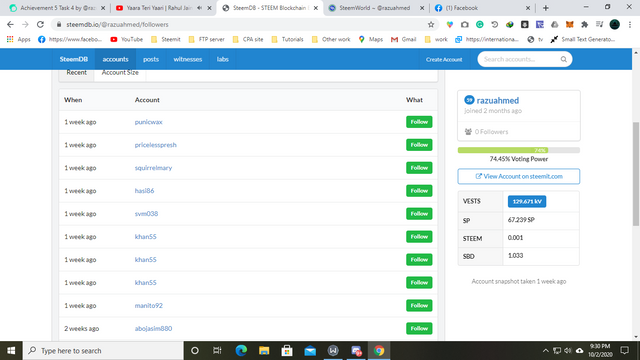Open the FTP server bookmark folder

(207, 39)
